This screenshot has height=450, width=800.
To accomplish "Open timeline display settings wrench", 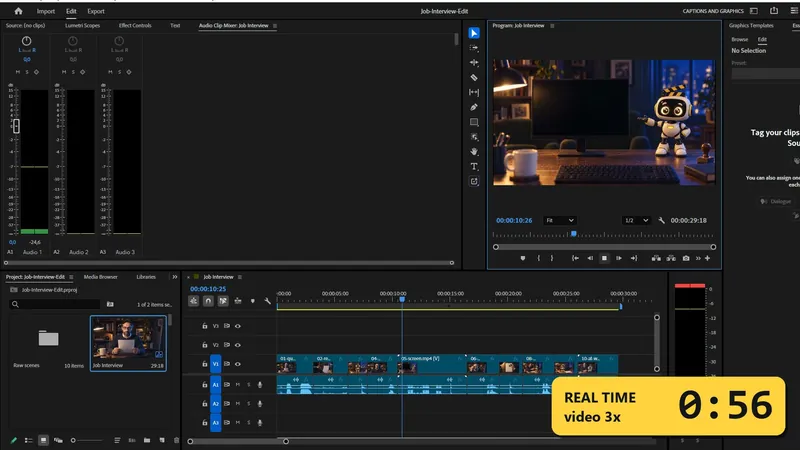I will point(267,301).
